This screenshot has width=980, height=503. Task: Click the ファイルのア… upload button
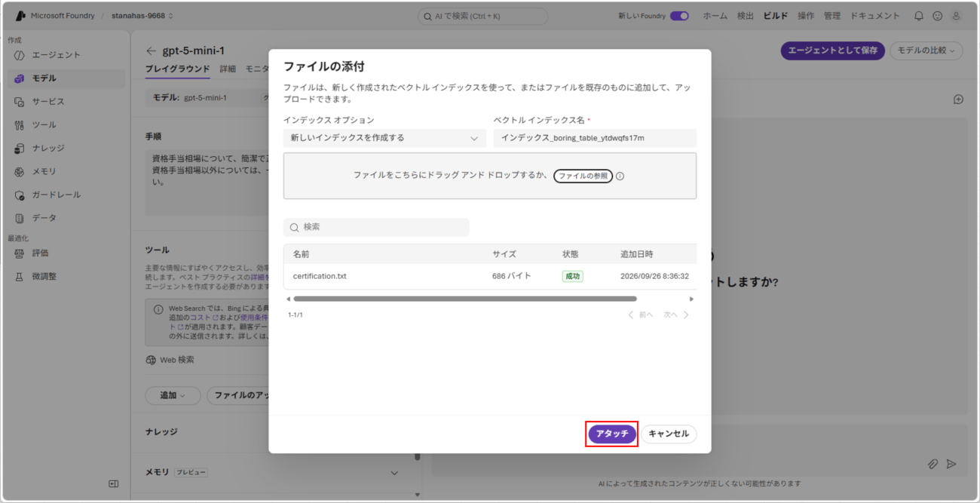(237, 395)
